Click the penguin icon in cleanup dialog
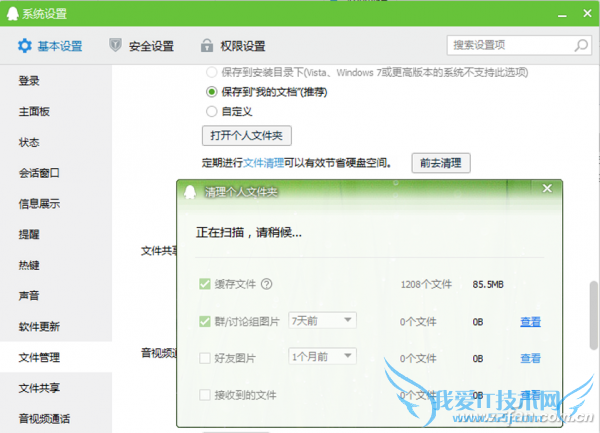Viewport: 600px width, 433px height. click(190, 192)
